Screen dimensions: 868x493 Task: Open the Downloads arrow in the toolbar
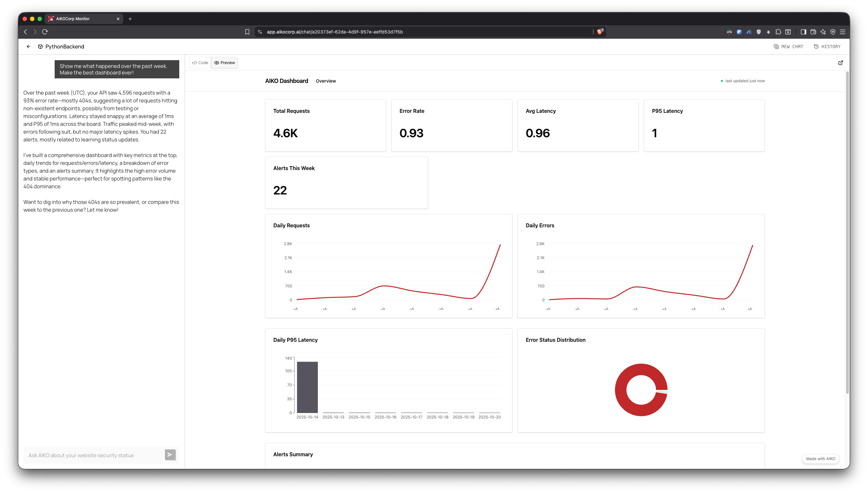point(768,32)
